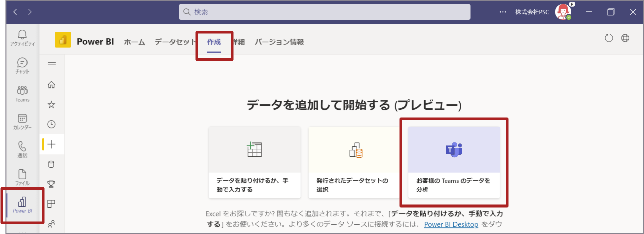This screenshot has width=644, height=234.
Task: Open the Activity bell icon
Action: click(x=22, y=38)
